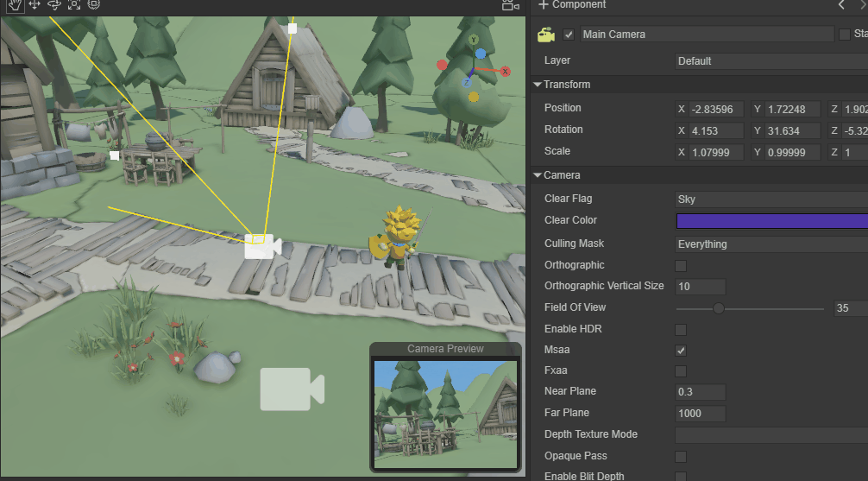Go back with the inspector left arrow
This screenshot has width=868, height=481.
[842, 5]
